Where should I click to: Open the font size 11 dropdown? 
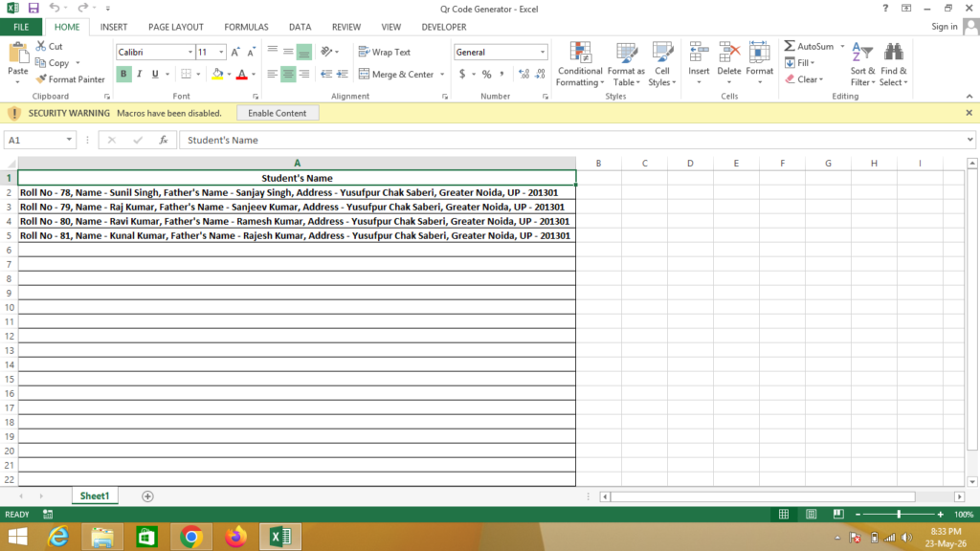tap(221, 52)
